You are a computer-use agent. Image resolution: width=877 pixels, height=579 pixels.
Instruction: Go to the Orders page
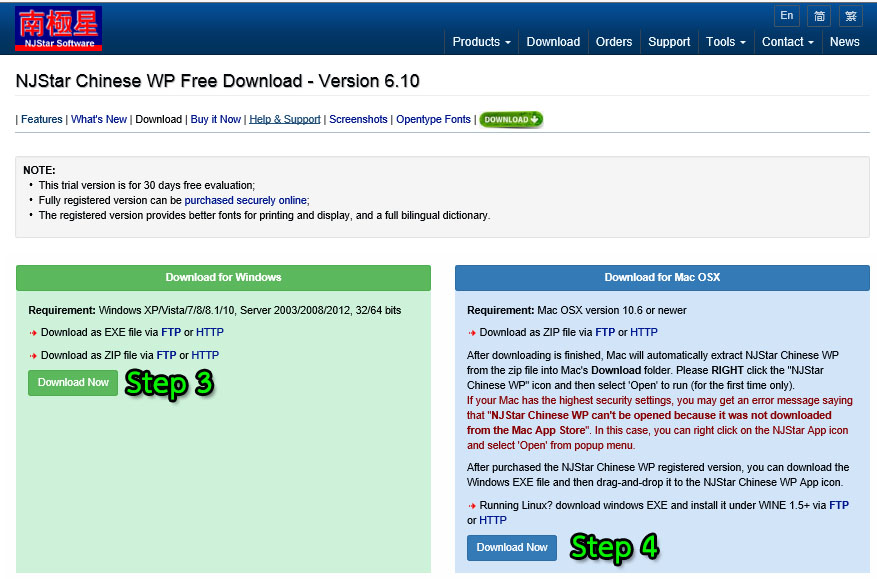point(614,42)
